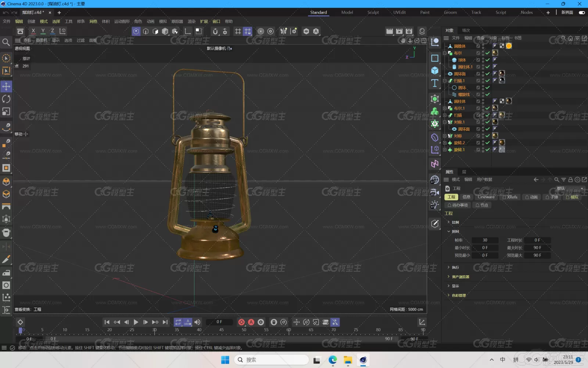This screenshot has height=368, width=588.
Task: Click the coordinate system cube icon
Action: (x=62, y=31)
